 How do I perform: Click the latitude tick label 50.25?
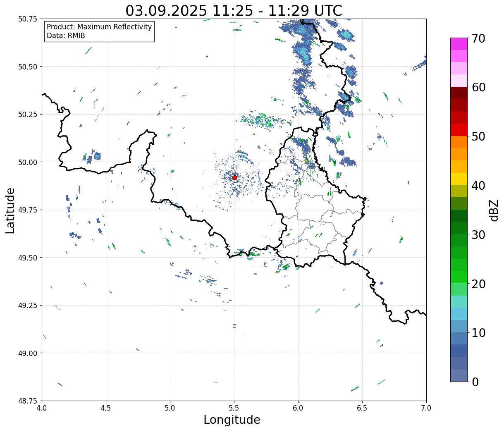pyautogui.click(x=28, y=115)
